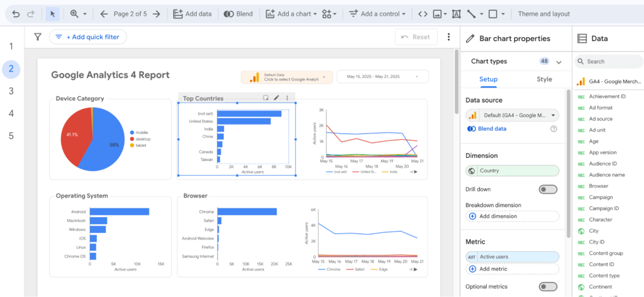The image size is (644, 297).
Task: Open the Default Data Google Analytics selector
Action: (287, 77)
